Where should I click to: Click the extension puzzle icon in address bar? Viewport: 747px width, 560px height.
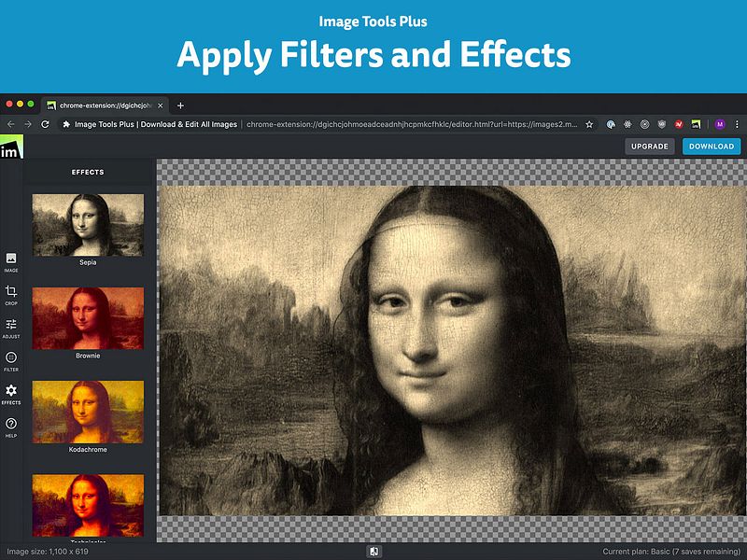pos(66,124)
